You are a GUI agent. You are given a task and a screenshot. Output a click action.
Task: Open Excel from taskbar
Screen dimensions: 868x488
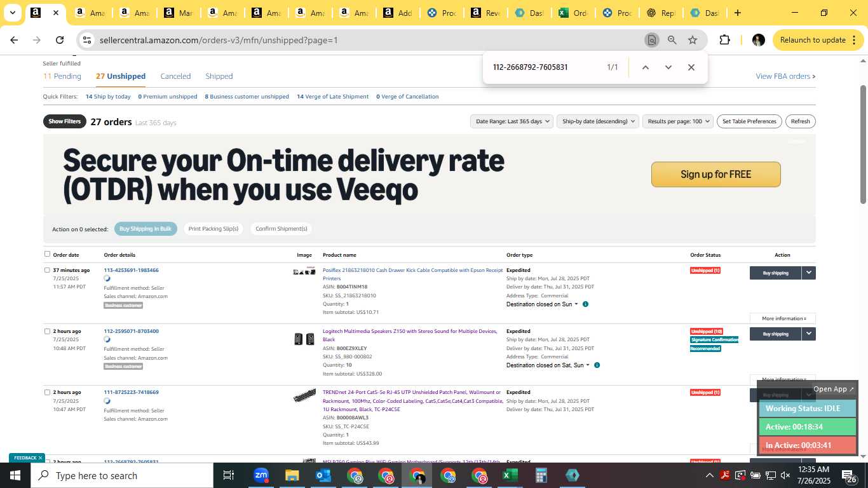(x=510, y=475)
